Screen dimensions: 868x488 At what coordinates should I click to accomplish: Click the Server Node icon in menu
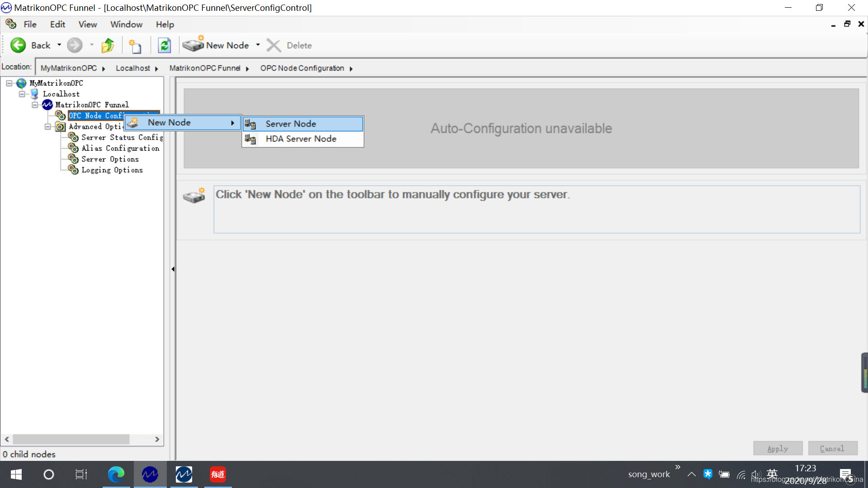pyautogui.click(x=251, y=123)
